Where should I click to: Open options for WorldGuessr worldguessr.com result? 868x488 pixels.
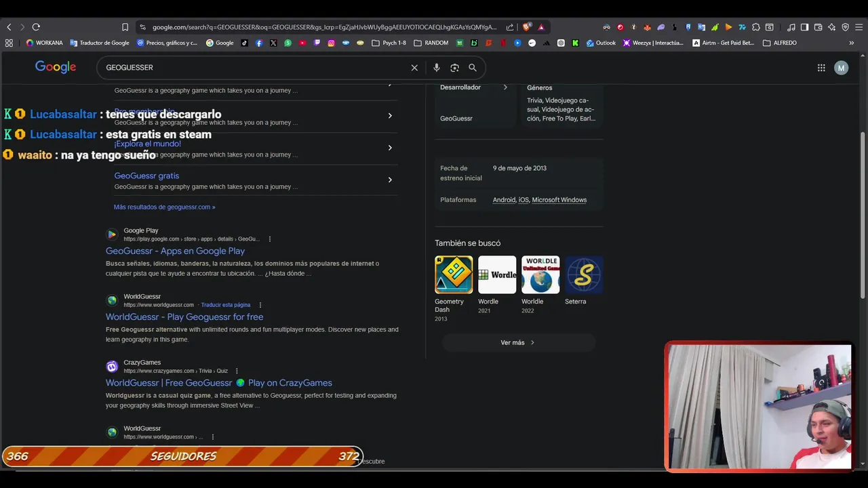click(260, 305)
